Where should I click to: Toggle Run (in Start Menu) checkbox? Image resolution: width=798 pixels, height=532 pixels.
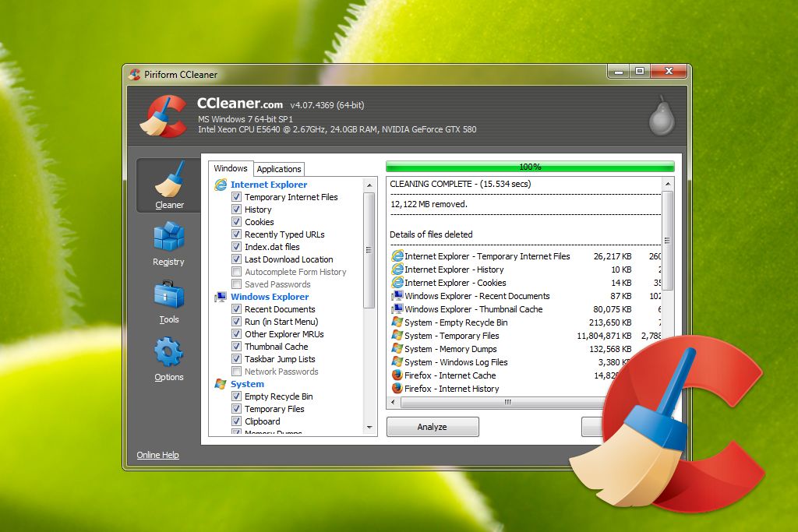tap(236, 322)
